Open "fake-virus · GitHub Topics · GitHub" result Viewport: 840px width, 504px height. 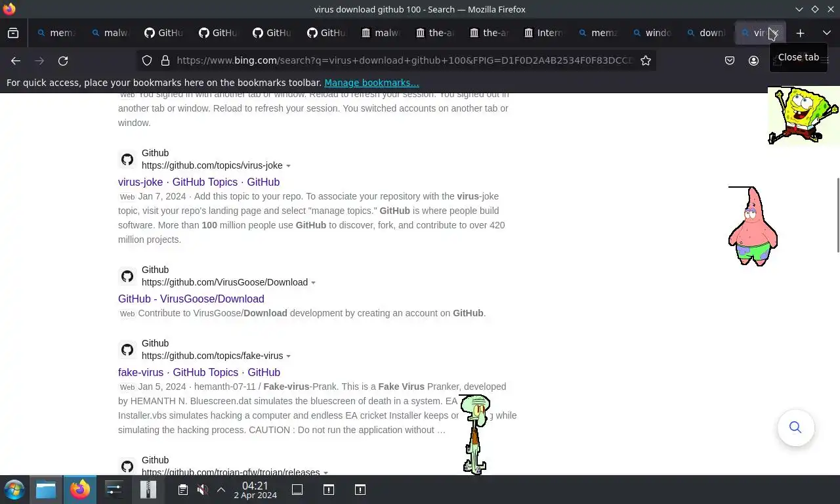pyautogui.click(x=199, y=372)
